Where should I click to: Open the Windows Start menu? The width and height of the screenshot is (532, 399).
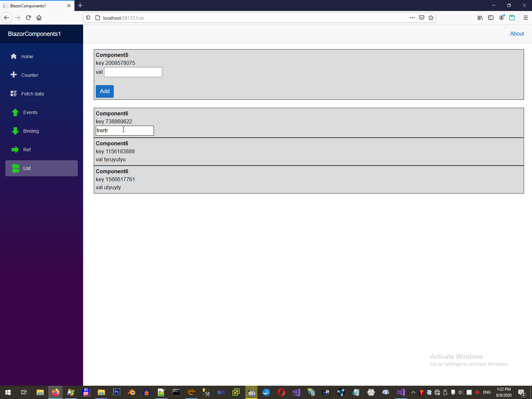pos(8,392)
